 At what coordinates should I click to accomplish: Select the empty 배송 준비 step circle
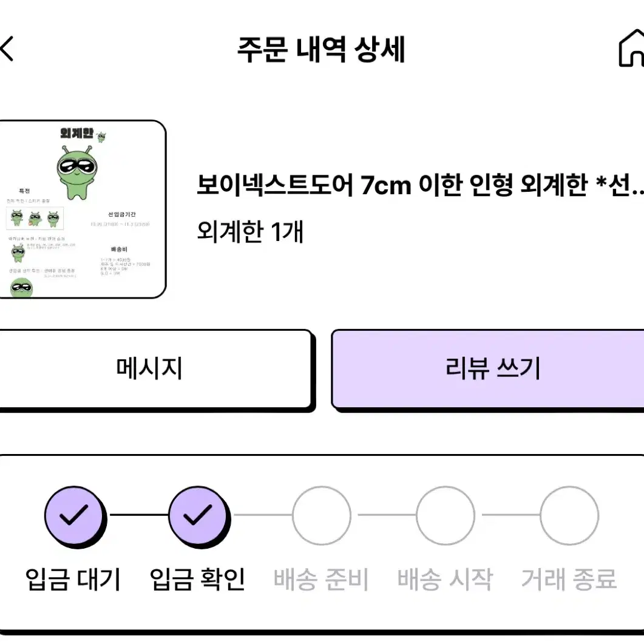pos(322,515)
